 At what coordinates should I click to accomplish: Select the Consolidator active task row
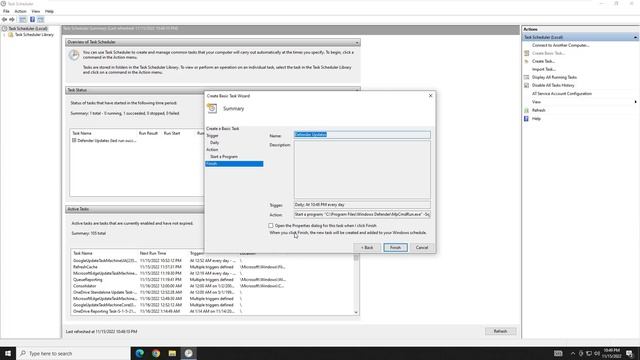[x=212, y=286]
